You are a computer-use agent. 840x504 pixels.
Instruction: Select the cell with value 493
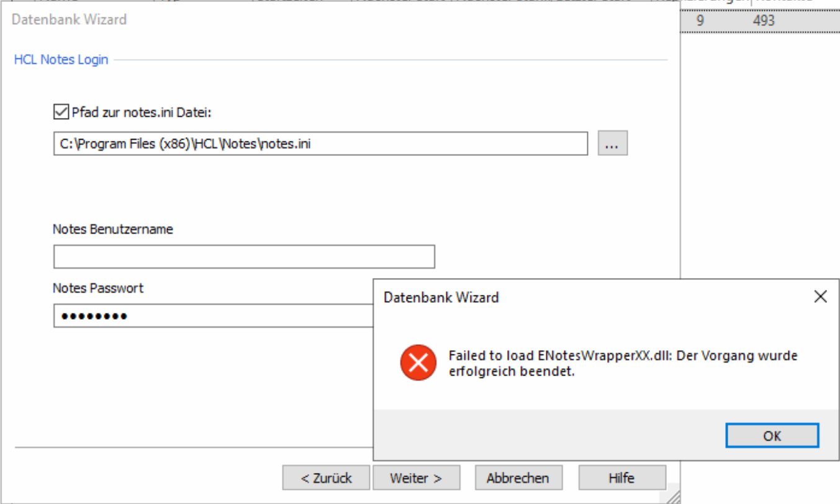(x=764, y=20)
